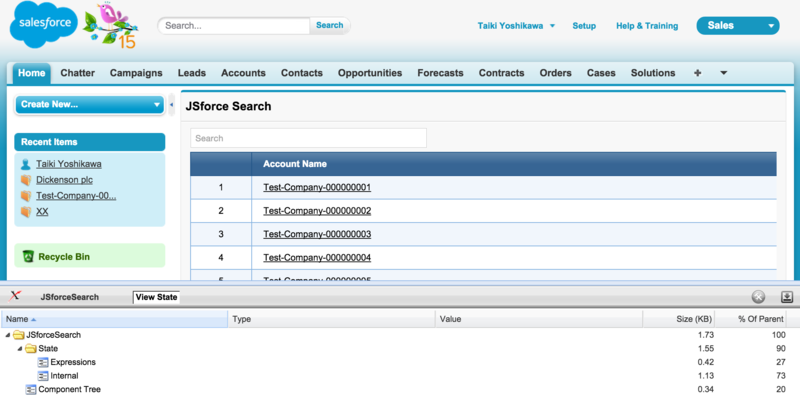Click the State folder icon
Image resolution: width=800 pixels, height=405 pixels.
31,349
